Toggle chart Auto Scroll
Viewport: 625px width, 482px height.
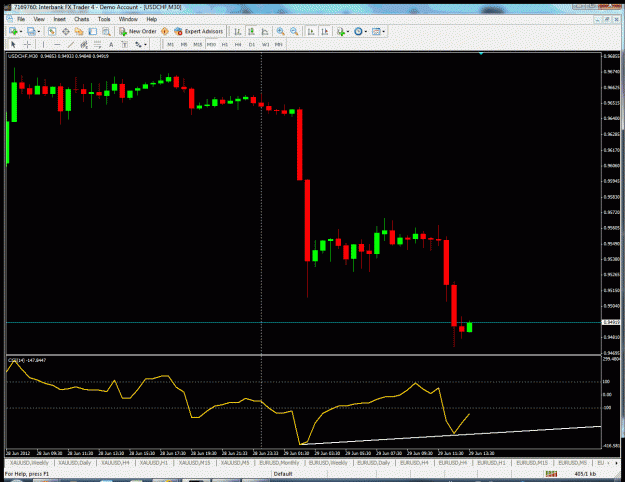(311, 31)
